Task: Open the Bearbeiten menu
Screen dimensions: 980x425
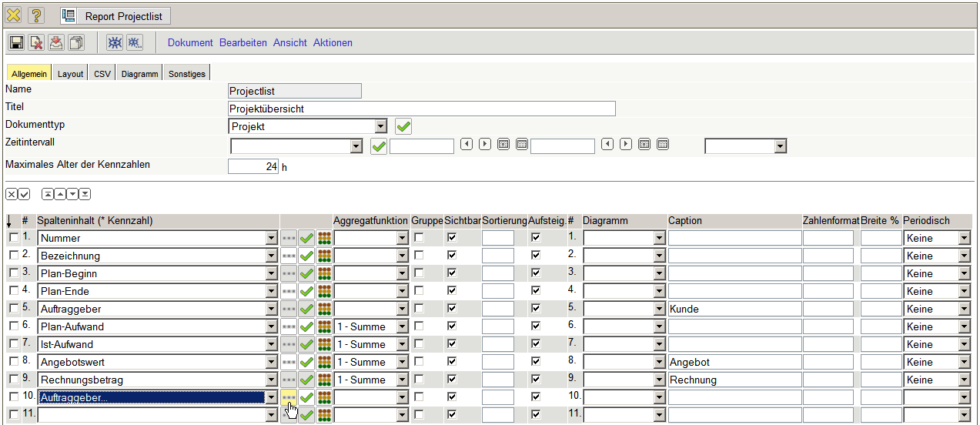Action: (243, 43)
